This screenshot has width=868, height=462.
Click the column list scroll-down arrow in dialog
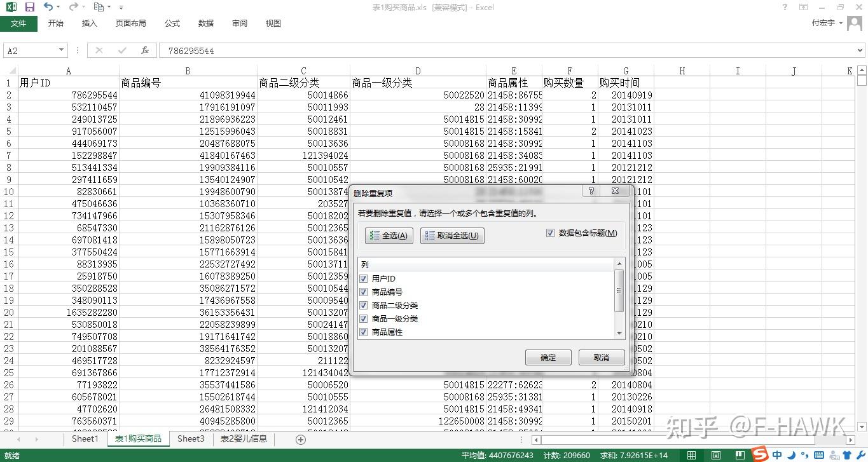point(619,334)
